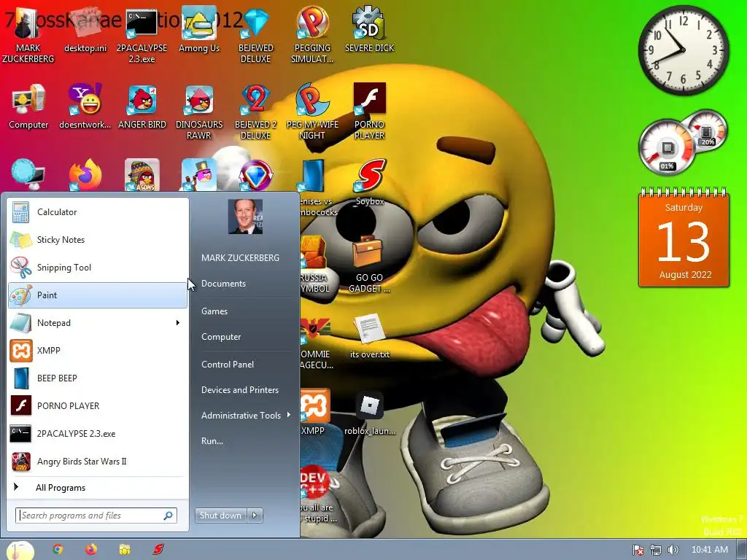Open Snipping Tool in Start menu
747x560 pixels.
[x=98, y=267]
